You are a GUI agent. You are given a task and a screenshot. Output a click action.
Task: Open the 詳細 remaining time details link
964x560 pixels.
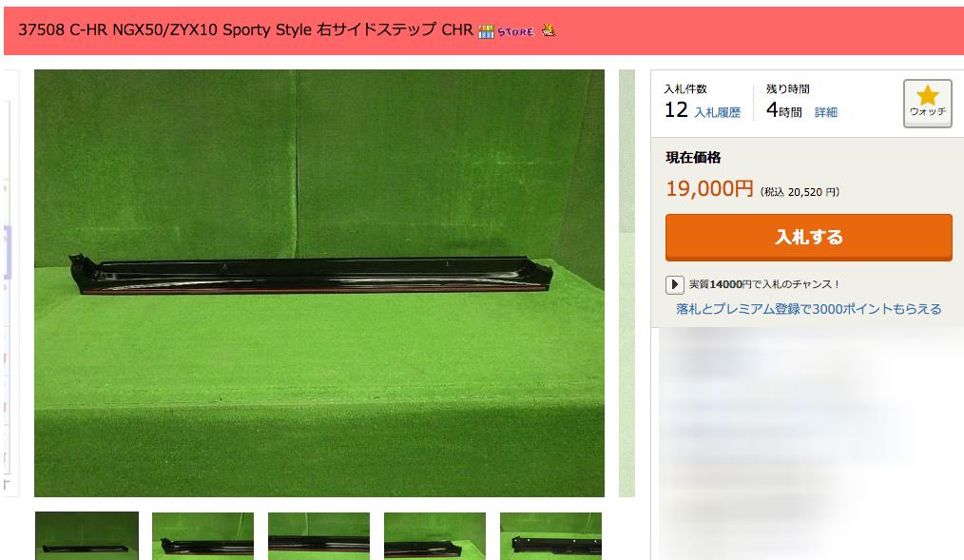pos(825,112)
